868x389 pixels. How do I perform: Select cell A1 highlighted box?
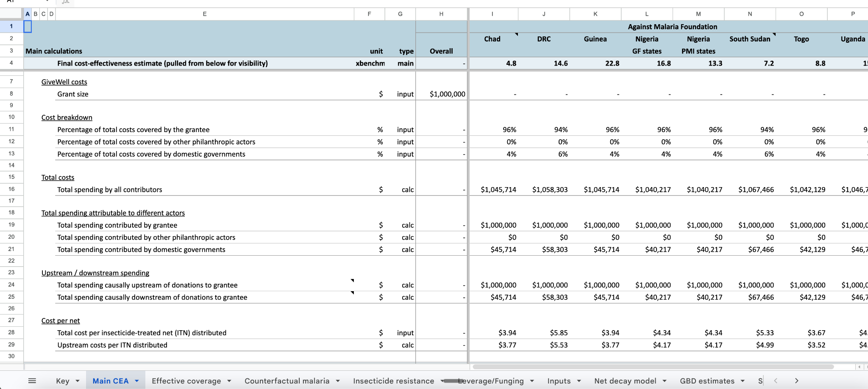tap(28, 26)
